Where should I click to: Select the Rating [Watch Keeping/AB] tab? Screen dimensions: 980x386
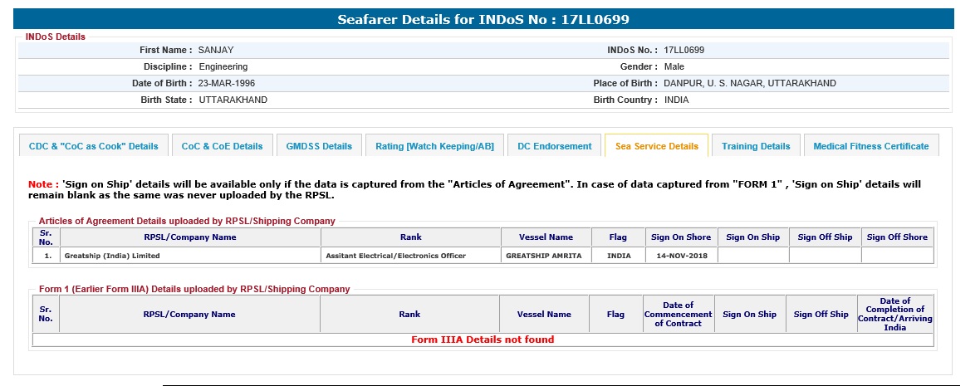(434, 146)
